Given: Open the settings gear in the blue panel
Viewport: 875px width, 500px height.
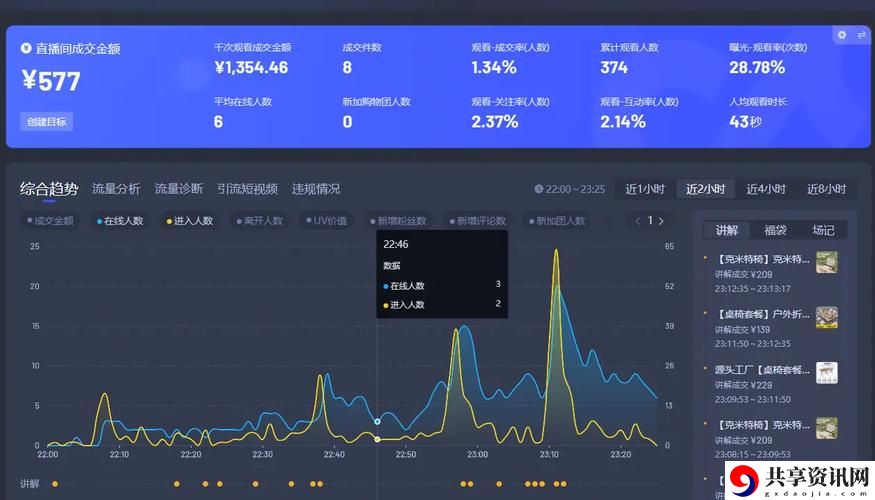Looking at the screenshot, I should pos(842,35).
